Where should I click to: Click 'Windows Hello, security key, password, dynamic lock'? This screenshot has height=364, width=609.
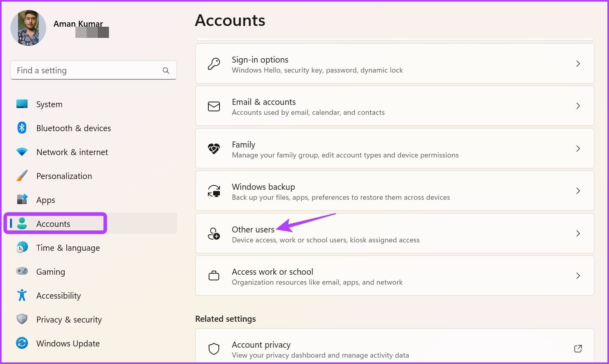tap(317, 70)
